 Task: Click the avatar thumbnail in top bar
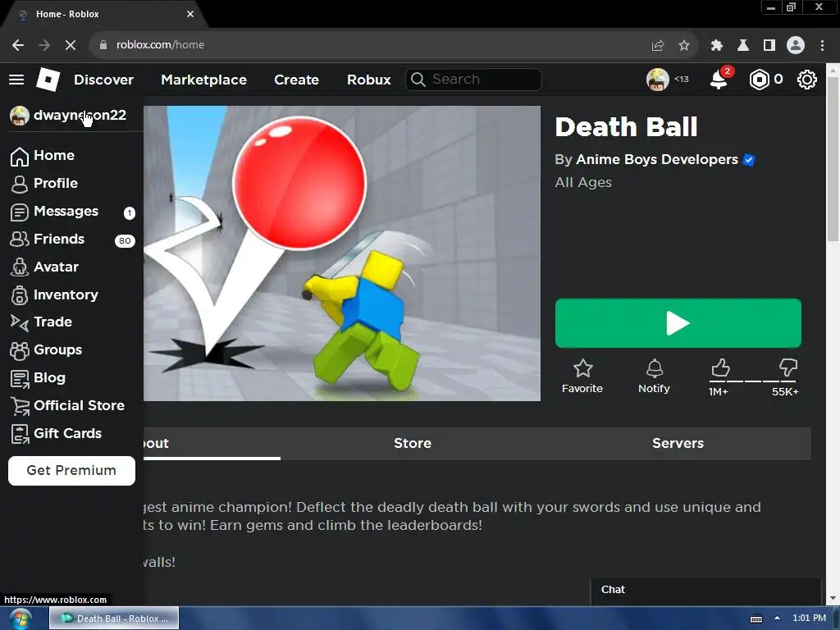point(657,80)
